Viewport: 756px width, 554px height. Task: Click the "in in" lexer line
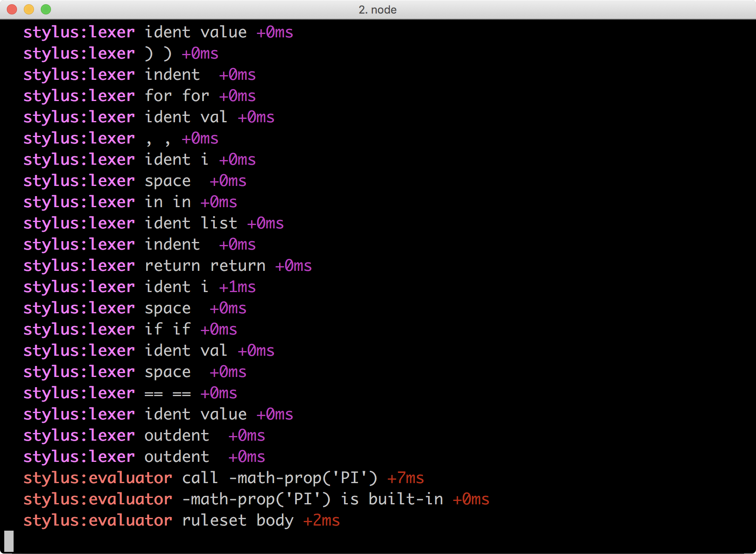pos(130,202)
